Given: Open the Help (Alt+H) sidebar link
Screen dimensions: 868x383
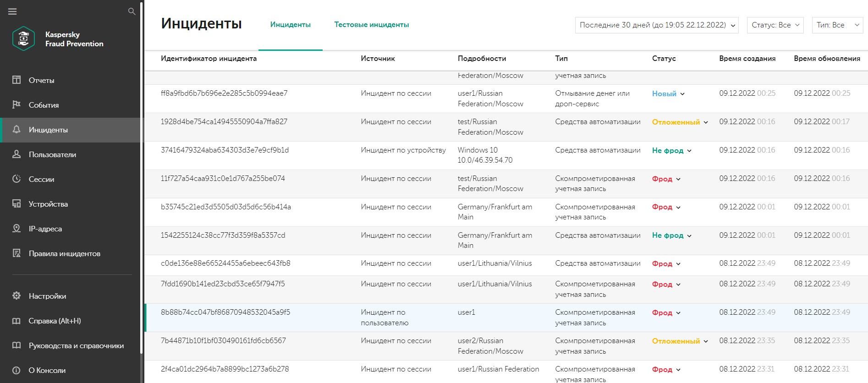Looking at the screenshot, I should click(55, 321).
